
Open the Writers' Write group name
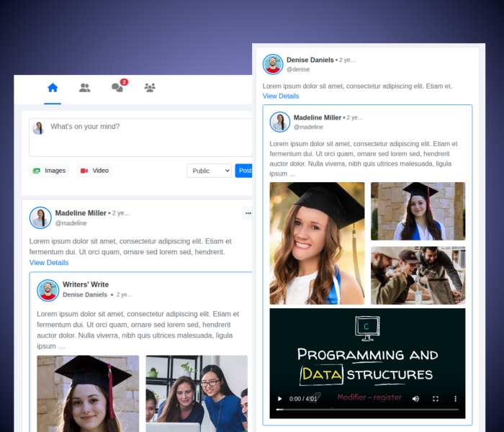click(x=86, y=284)
